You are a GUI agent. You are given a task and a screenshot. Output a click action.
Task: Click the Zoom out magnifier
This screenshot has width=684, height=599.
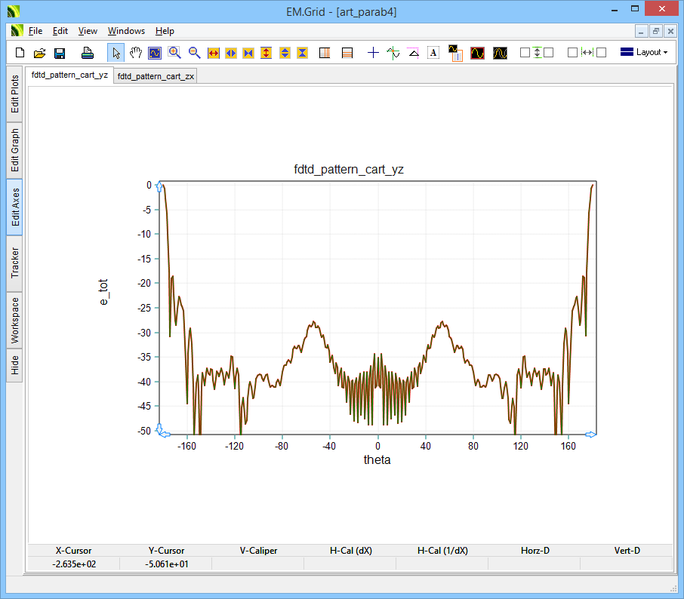(194, 52)
